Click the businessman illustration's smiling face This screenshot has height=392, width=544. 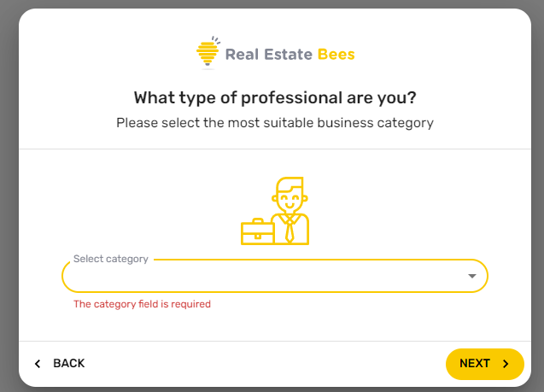pos(290,196)
